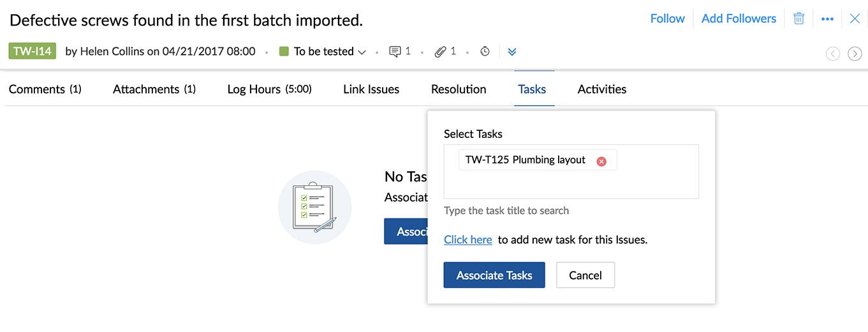Click 'Type the task title to search' hint
This screenshot has width=868, height=332.
pos(506,211)
